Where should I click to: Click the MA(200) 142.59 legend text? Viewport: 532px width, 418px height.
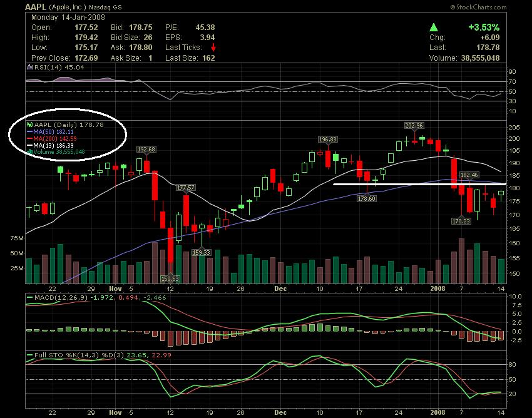click(x=55, y=139)
